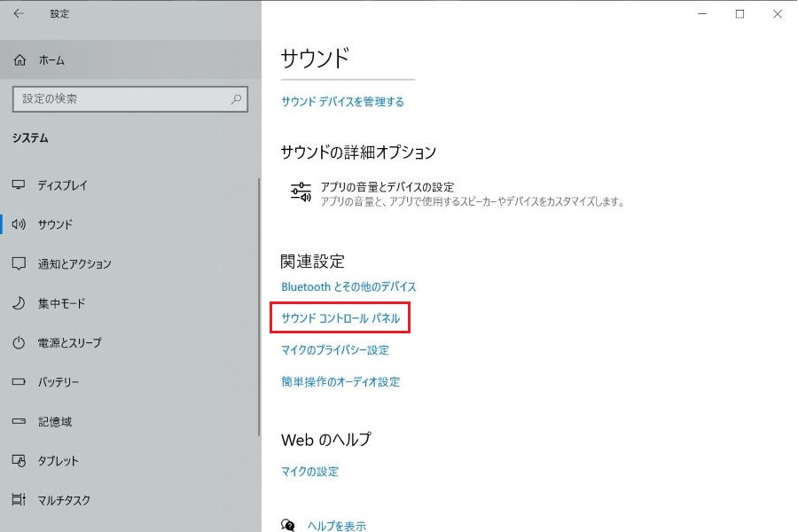This screenshot has width=798, height=532.
Task: Open Notifications and actions settings
Action: click(x=74, y=264)
